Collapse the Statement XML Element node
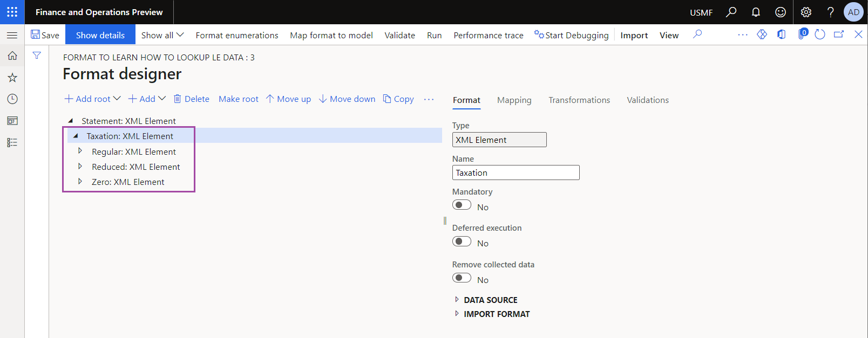Image resolution: width=868 pixels, height=338 pixels. point(71,121)
